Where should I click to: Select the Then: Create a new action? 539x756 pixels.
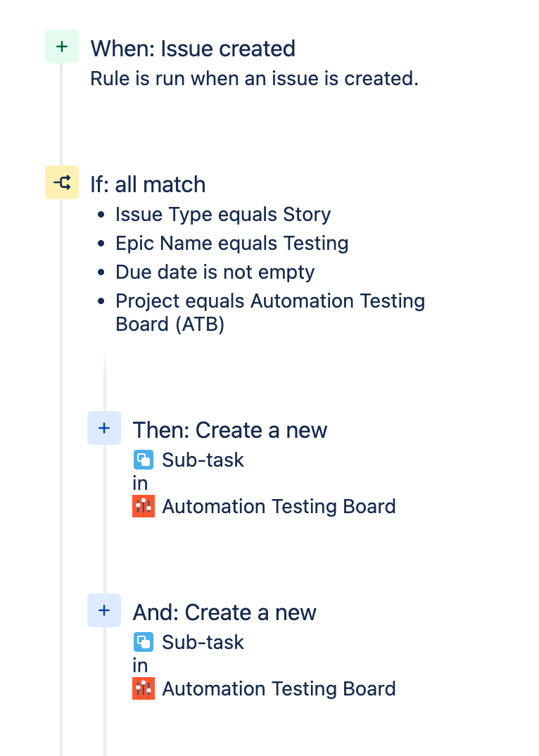pos(230,429)
